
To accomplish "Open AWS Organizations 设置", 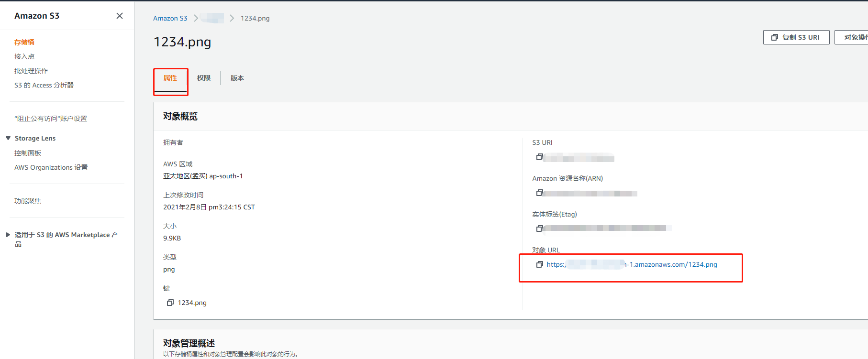I will (51, 167).
